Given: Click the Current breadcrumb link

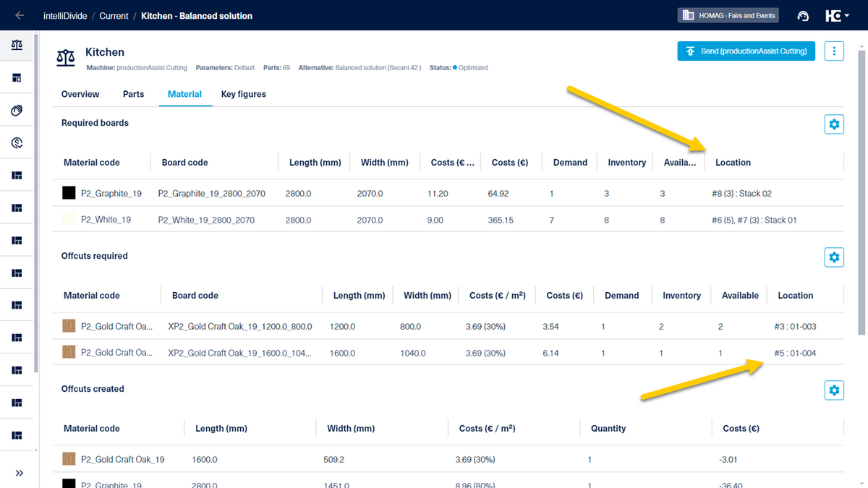Looking at the screenshot, I should tap(114, 15).
